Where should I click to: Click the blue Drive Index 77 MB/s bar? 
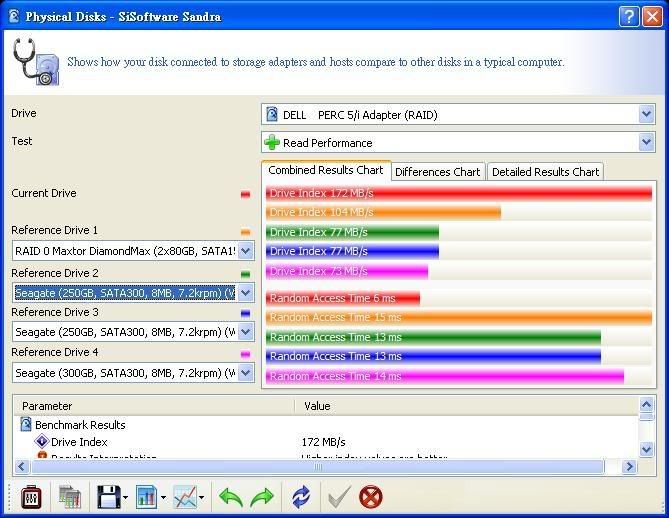click(352, 251)
